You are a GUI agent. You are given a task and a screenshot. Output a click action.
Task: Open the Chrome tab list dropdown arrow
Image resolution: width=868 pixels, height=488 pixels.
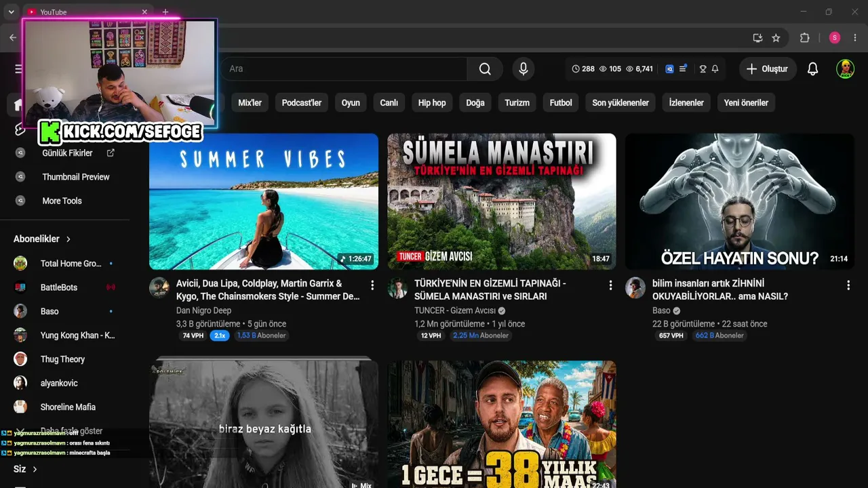(x=11, y=12)
